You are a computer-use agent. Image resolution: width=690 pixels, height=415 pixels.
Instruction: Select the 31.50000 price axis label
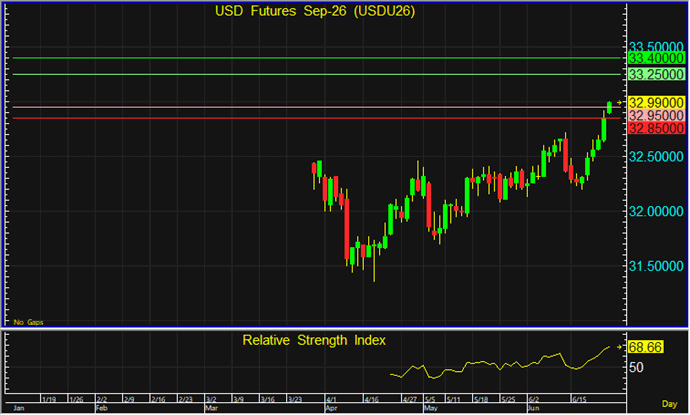click(656, 266)
